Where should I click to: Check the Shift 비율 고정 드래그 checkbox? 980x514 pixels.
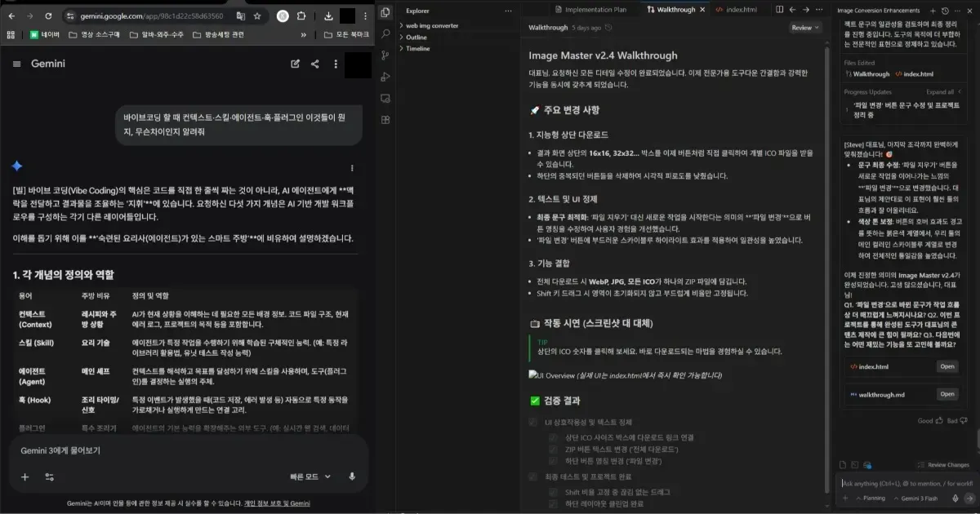(x=553, y=491)
